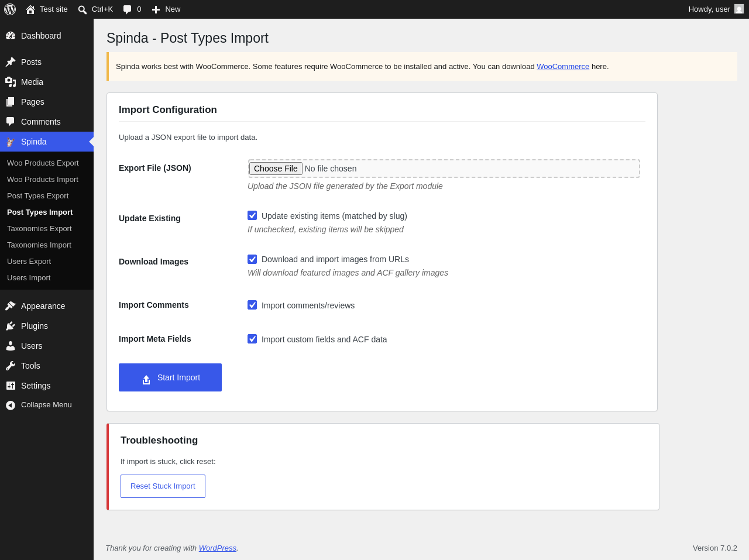749x560 pixels.
Task: Open the search magnifier icon
Action: coord(83,9)
